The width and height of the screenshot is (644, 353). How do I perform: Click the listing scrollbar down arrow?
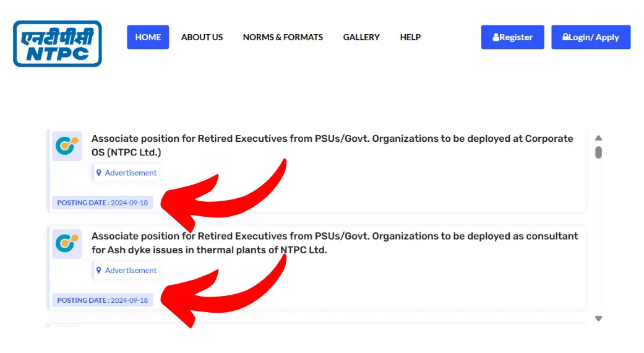pyautogui.click(x=598, y=318)
